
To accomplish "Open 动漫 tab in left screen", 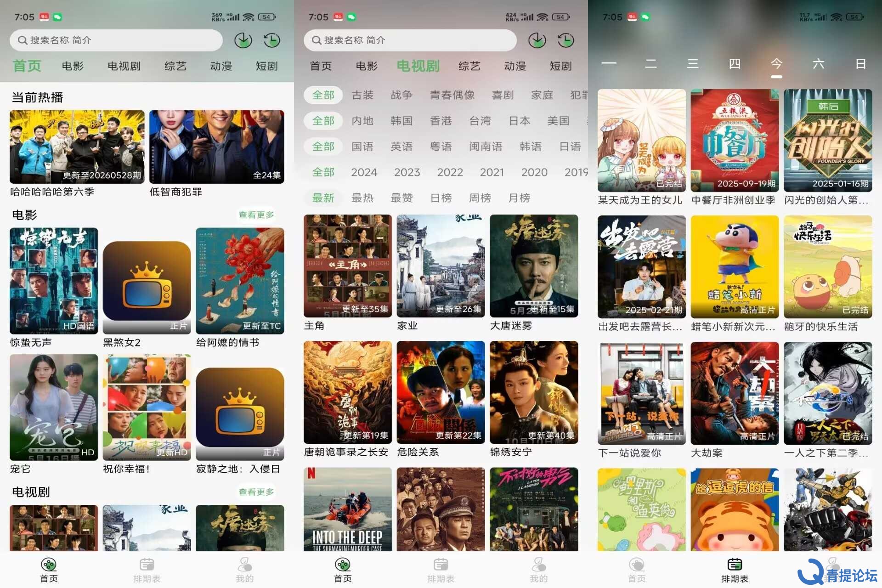I will tap(221, 66).
